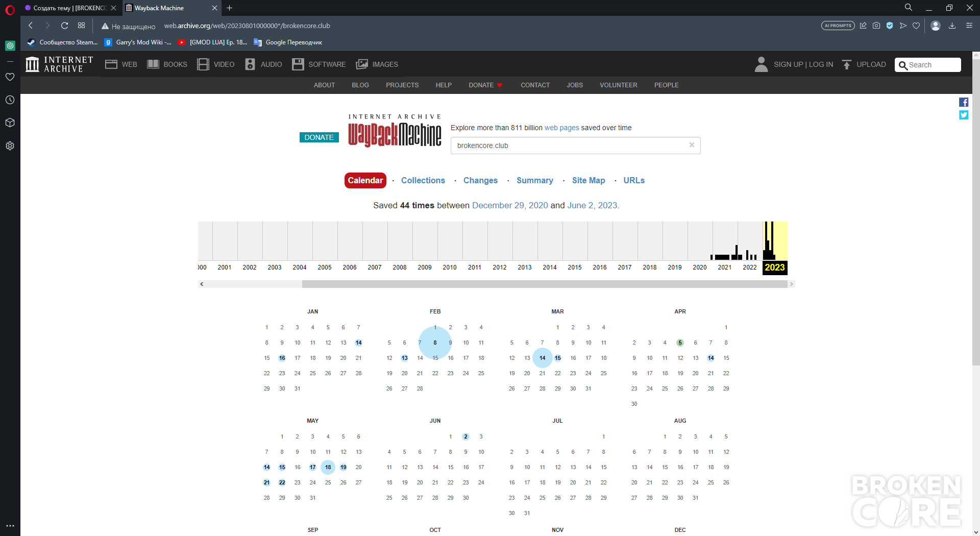This screenshot has width=980, height=536.
Task: Open a new browser tab
Action: coord(230,8)
